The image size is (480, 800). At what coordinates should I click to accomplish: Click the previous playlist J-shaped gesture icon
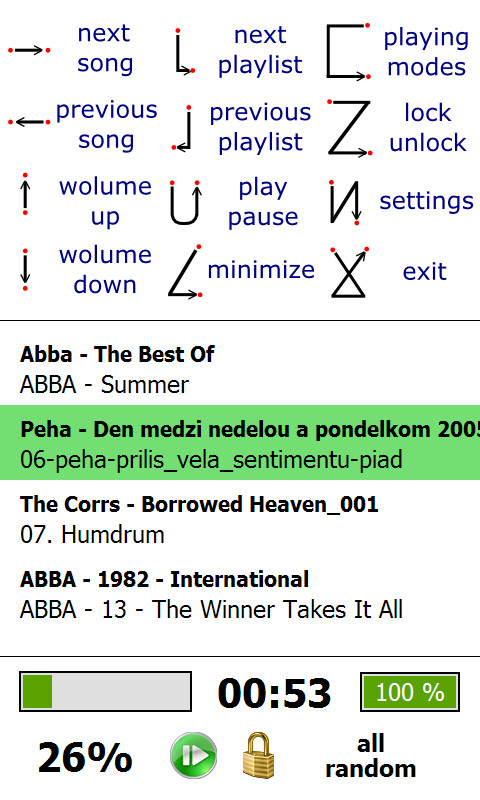[x=182, y=128]
